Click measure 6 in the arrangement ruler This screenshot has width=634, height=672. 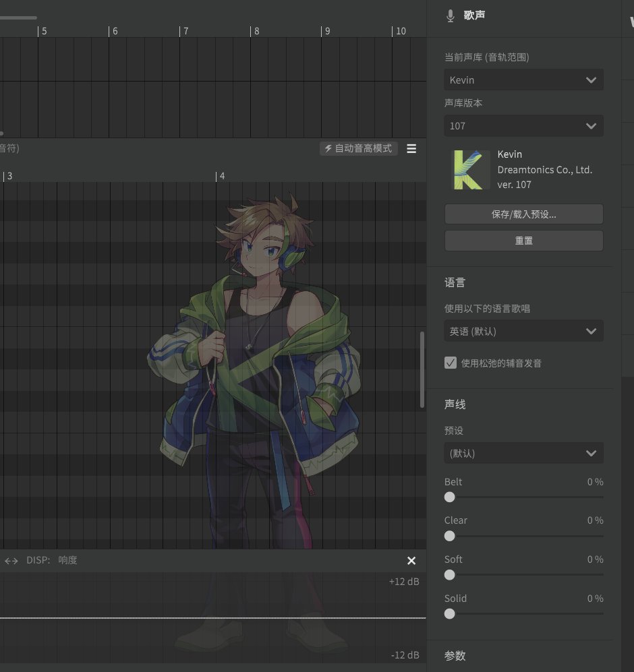coord(115,31)
